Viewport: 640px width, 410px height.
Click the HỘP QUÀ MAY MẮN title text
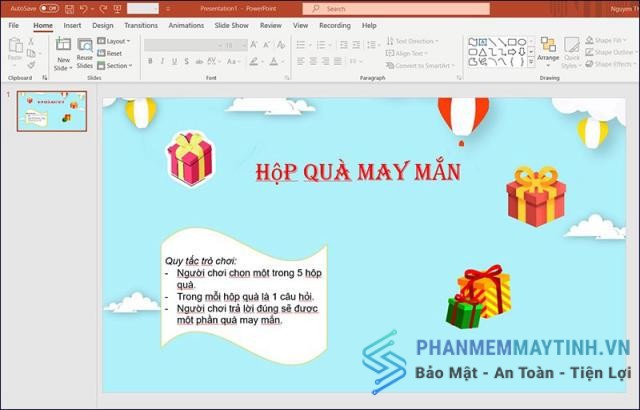click(358, 171)
